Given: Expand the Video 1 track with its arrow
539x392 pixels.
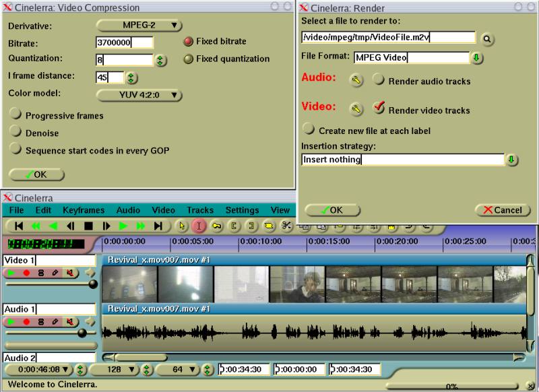Looking at the screenshot, I should pyautogui.click(x=90, y=273).
